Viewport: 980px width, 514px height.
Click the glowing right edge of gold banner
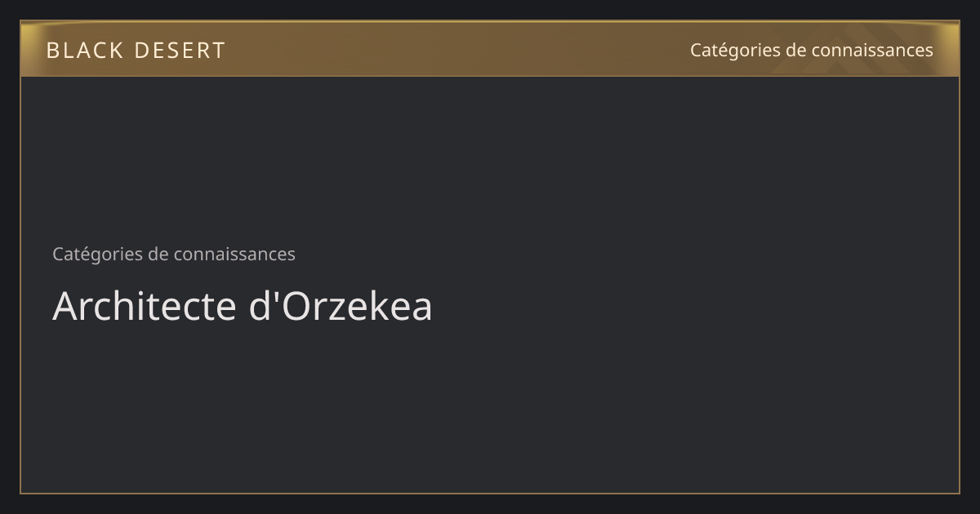tap(951, 49)
